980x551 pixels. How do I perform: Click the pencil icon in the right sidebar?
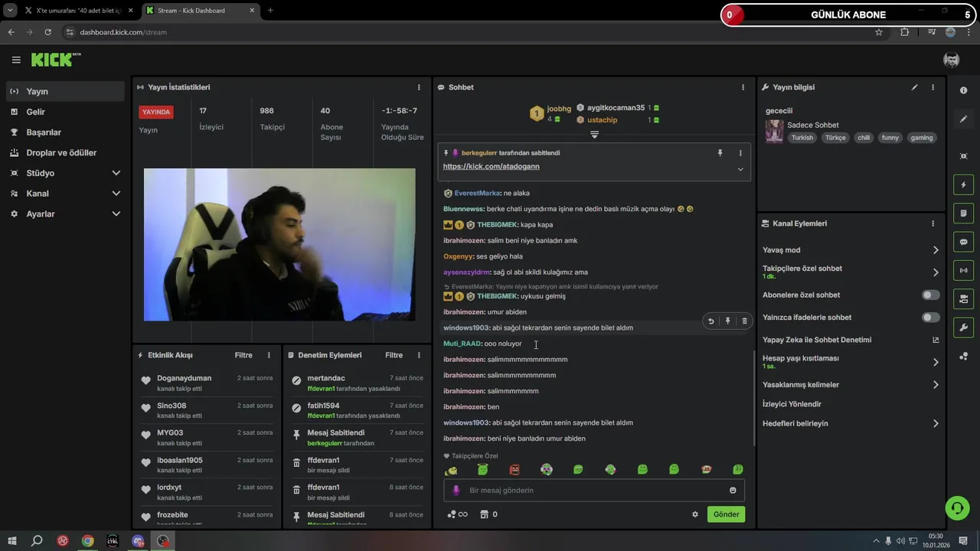point(963,119)
